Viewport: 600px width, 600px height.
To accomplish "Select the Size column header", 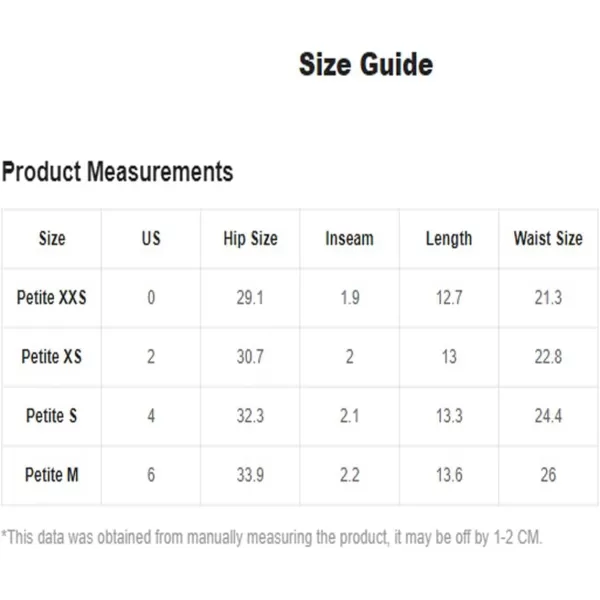I will point(52,238).
